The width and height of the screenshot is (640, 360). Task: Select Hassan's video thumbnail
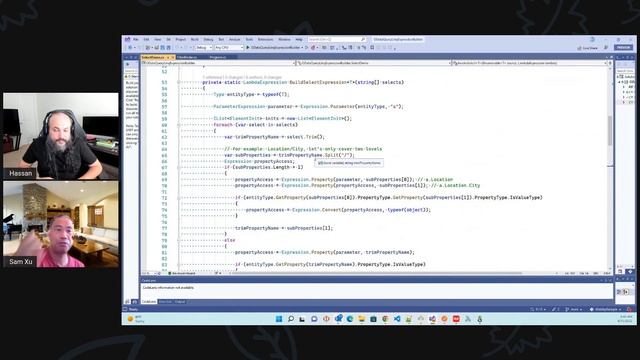pos(61,136)
